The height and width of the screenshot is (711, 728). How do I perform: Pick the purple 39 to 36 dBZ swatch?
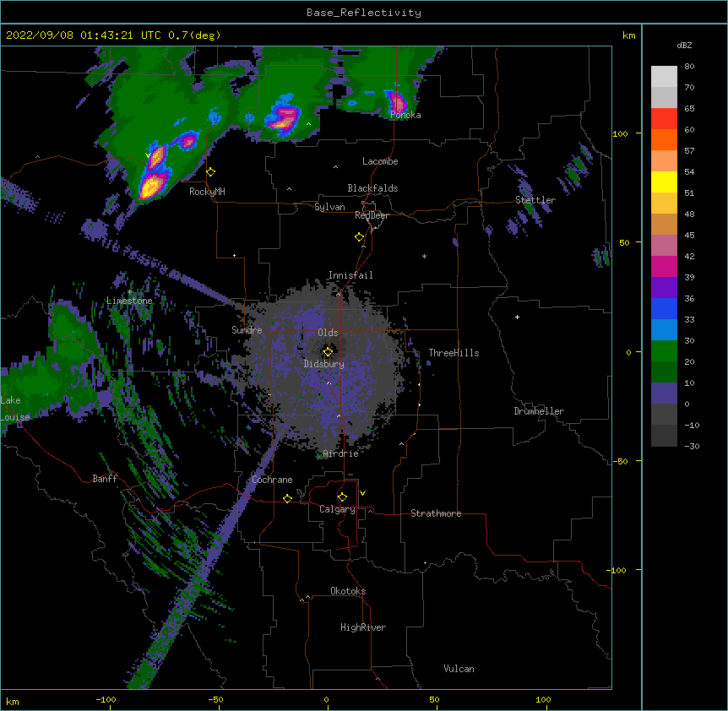(x=664, y=288)
